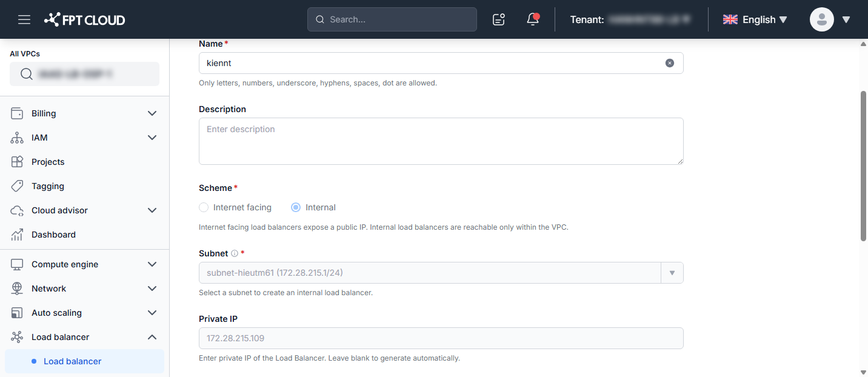Click the Description text area
The image size is (868, 377).
tap(441, 141)
